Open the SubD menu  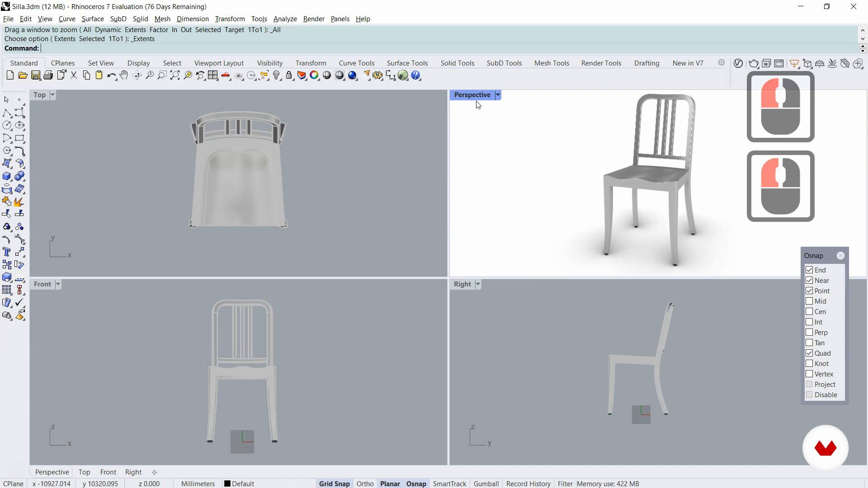tap(118, 19)
